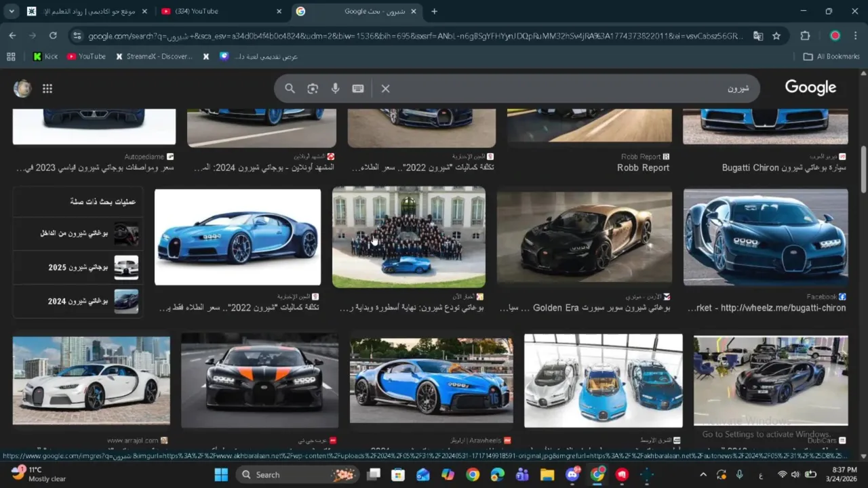Open Chrome profile button
Screen dimensions: 868x488
pos(835,36)
